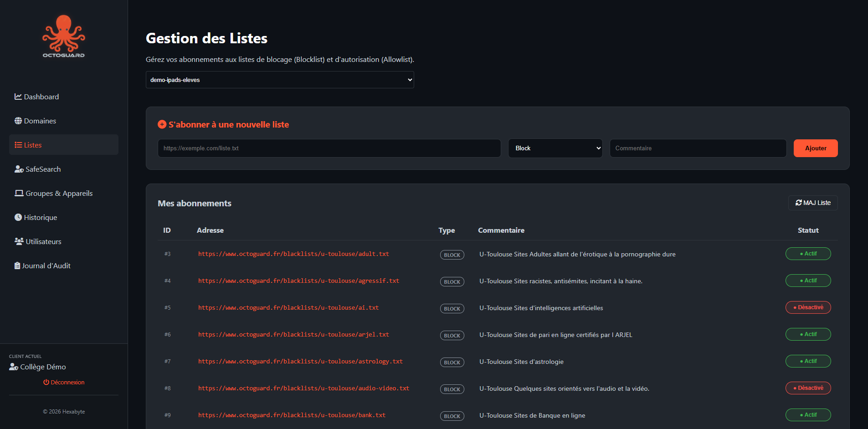Screen dimensions: 868x429
Task: Click BLOCK badge in ai.txt row
Action: (452, 309)
